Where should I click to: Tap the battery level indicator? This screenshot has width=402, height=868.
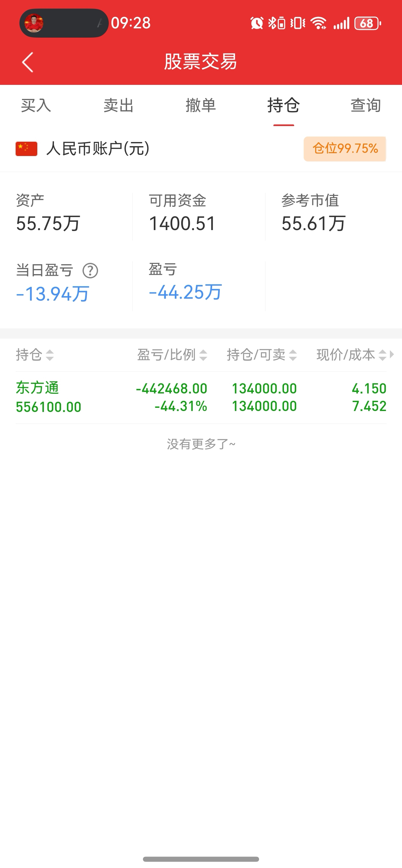click(368, 23)
